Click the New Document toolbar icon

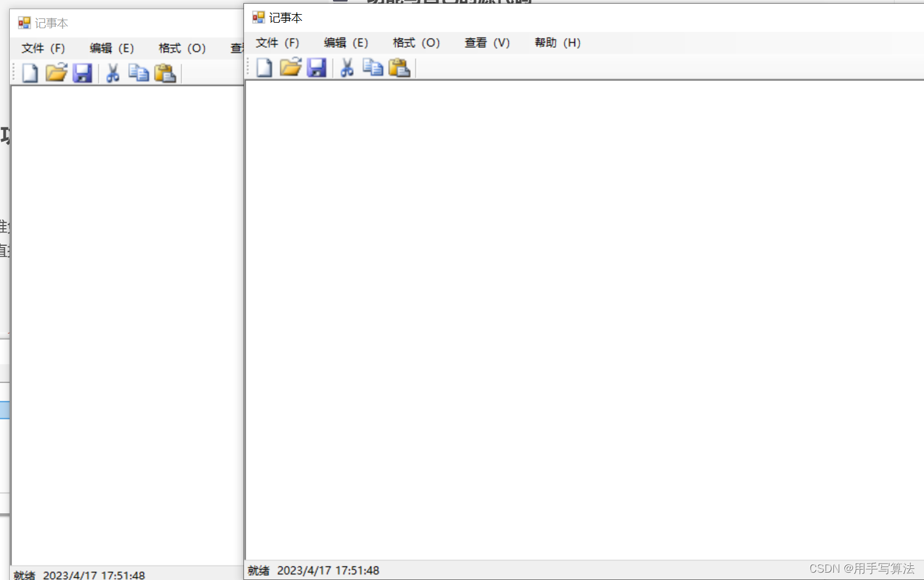point(264,67)
